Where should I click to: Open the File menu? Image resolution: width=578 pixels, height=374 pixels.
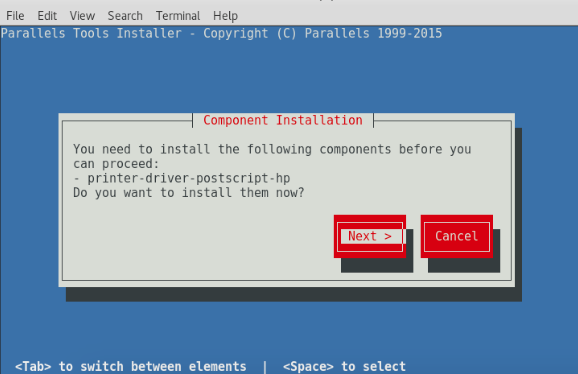pos(15,16)
